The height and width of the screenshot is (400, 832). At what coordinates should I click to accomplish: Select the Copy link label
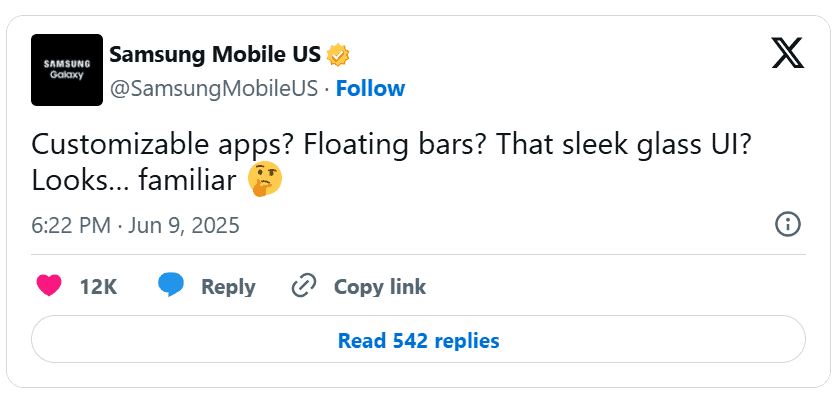(x=379, y=286)
